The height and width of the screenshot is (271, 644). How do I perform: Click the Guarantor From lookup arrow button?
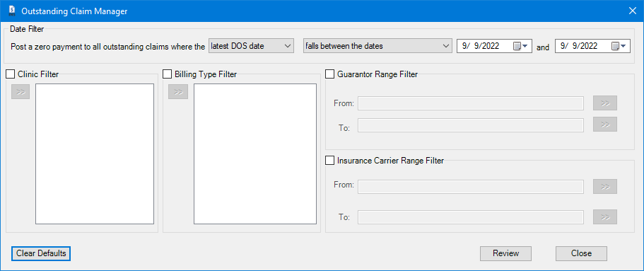tap(605, 103)
